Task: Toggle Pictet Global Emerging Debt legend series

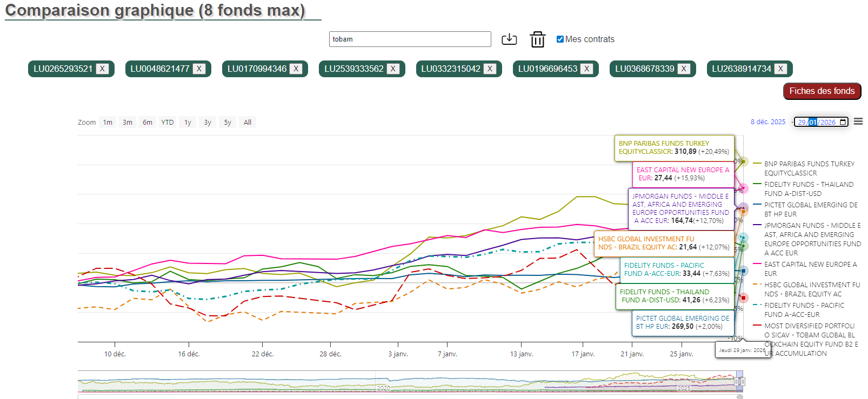Action: 810,209
